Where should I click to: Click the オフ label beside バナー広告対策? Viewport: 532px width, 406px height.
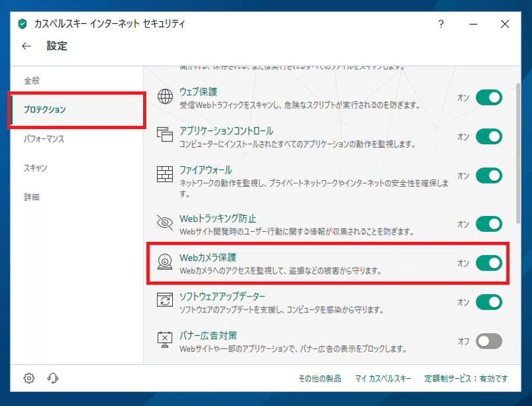point(464,342)
